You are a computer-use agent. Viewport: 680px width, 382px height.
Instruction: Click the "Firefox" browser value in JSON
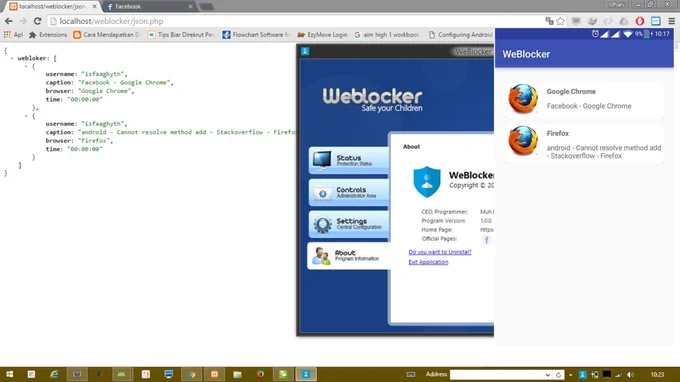[x=95, y=140]
